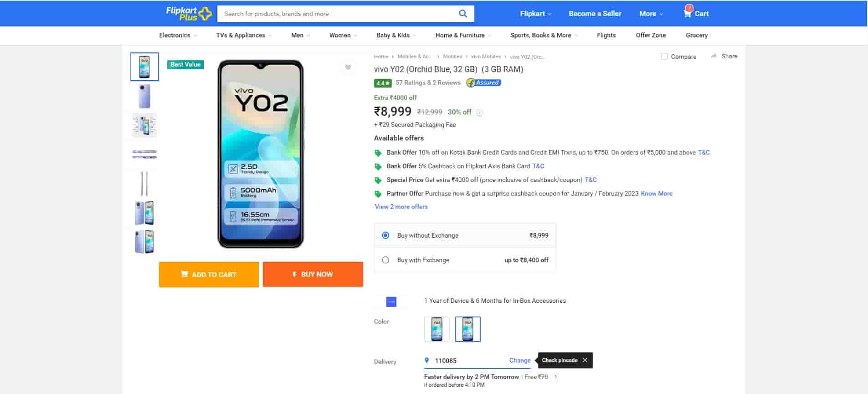This screenshot has width=868, height=394.
Task: Close the Check pincode tooltip
Action: click(x=585, y=360)
